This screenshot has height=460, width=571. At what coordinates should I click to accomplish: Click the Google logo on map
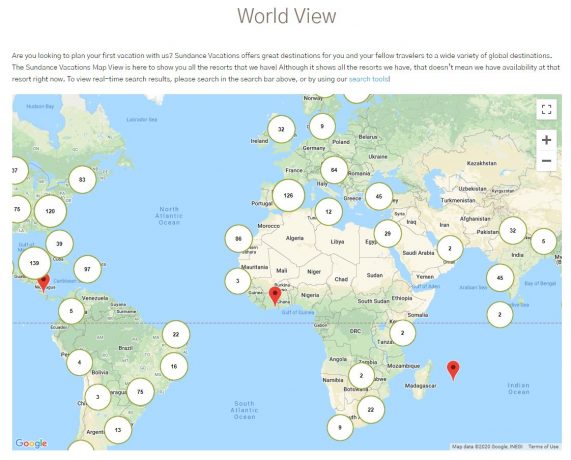coord(31,443)
